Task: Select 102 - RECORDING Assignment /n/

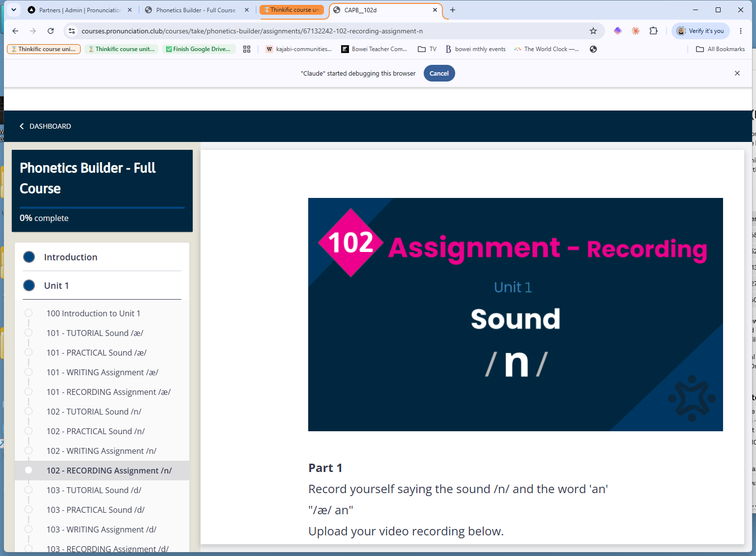Action: (x=102, y=471)
